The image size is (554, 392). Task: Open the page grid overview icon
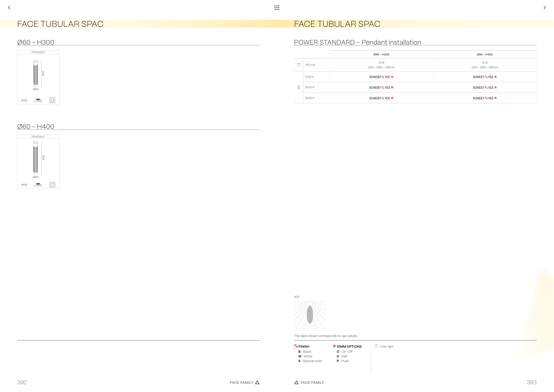(277, 8)
